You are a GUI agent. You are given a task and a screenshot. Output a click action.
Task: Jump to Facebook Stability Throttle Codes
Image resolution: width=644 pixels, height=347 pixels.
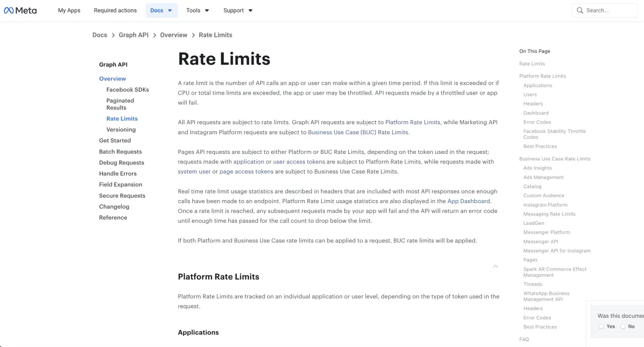pyautogui.click(x=554, y=134)
